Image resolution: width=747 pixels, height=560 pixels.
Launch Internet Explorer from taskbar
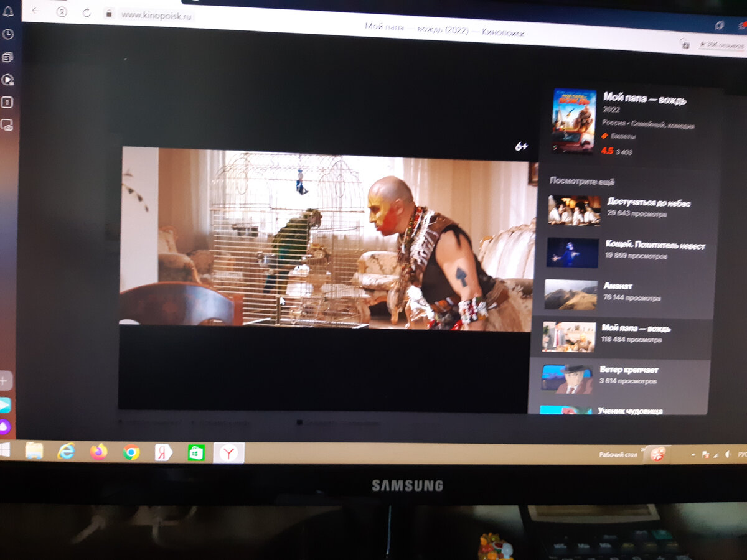[x=66, y=451]
